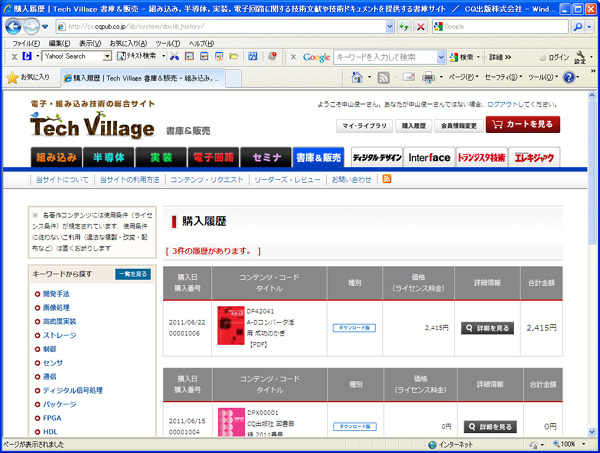Select the 組み込み navigation tab
600x453 pixels.
point(56,157)
